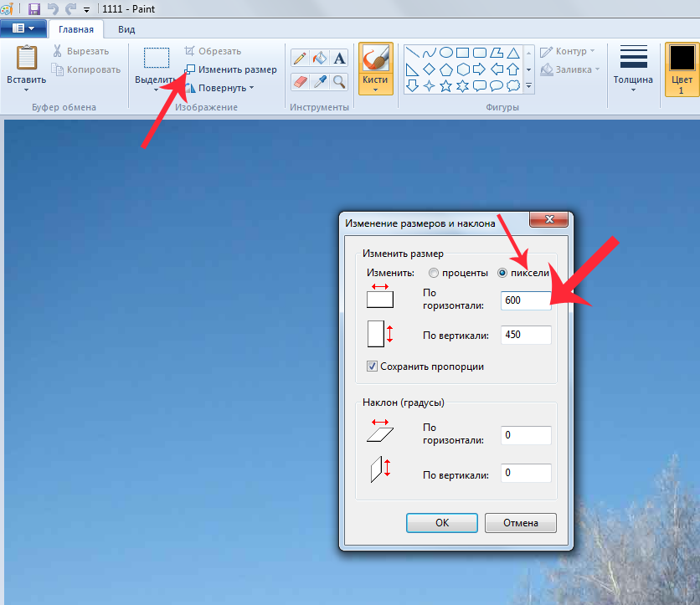Select the пиксели radio button
Viewport: 700px width, 605px height.
coord(502,273)
